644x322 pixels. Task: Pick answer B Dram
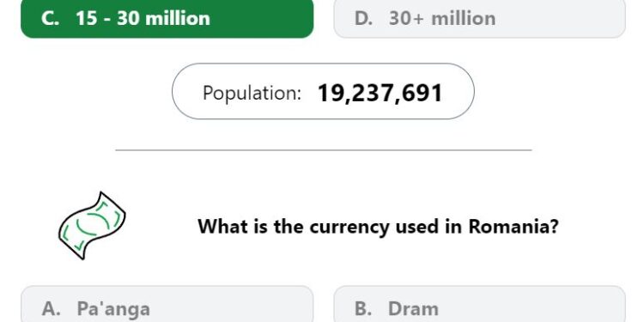[480, 304]
